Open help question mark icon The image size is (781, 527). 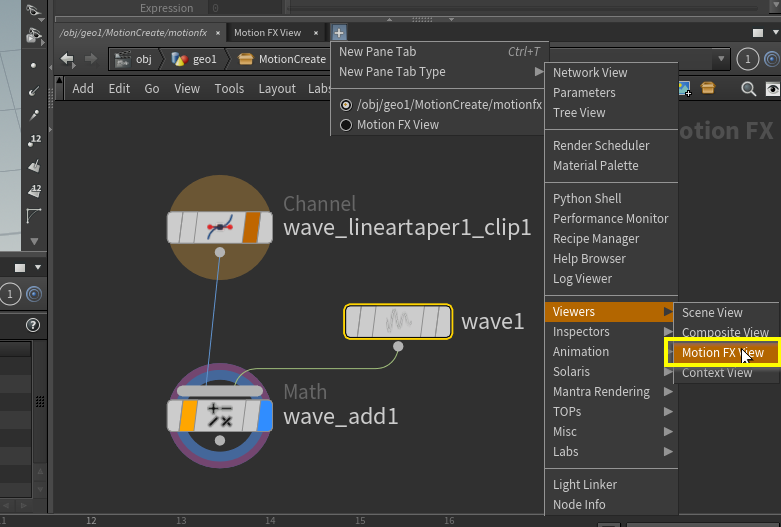33,325
